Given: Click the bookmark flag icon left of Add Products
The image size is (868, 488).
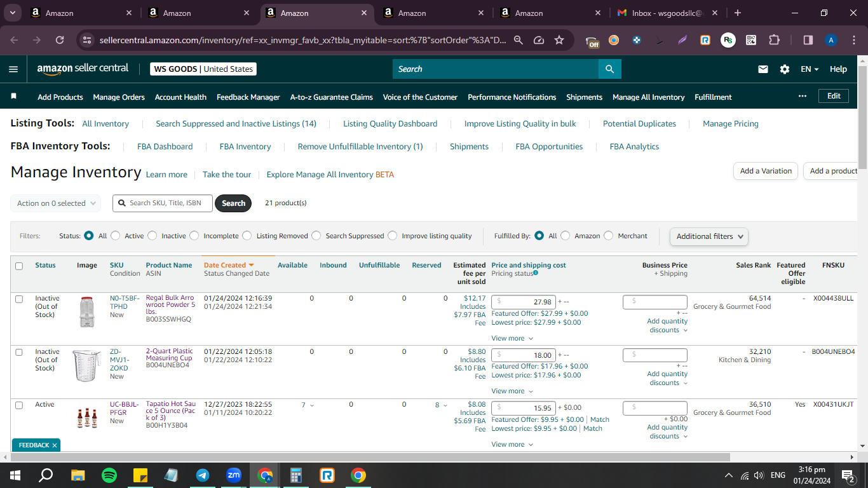Looking at the screenshot, I should point(14,97).
